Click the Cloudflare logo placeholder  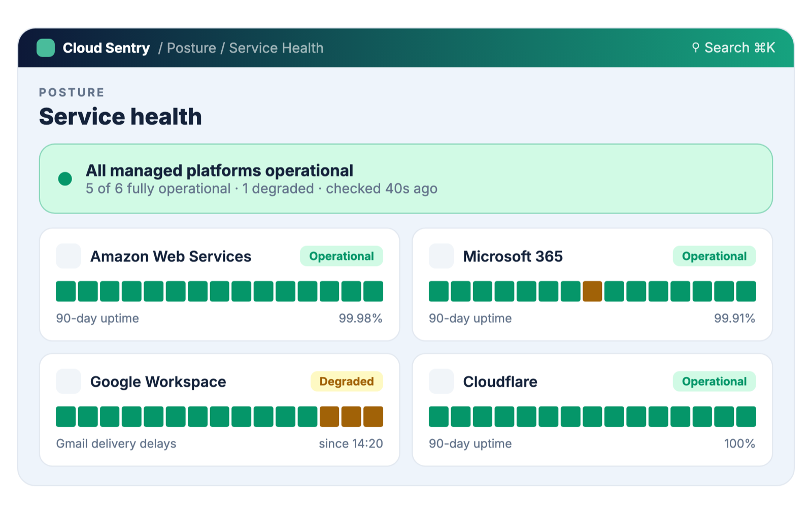pos(442,382)
